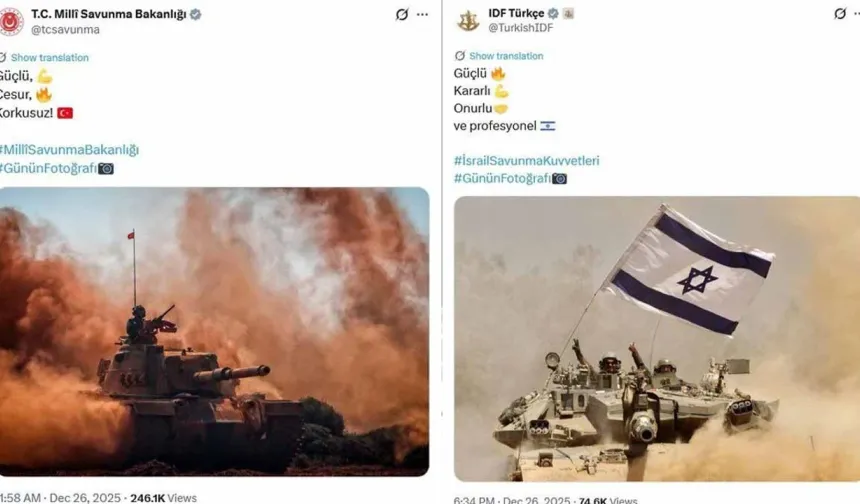
Task: Open the more options menu on left tweet
Action: click(x=422, y=14)
